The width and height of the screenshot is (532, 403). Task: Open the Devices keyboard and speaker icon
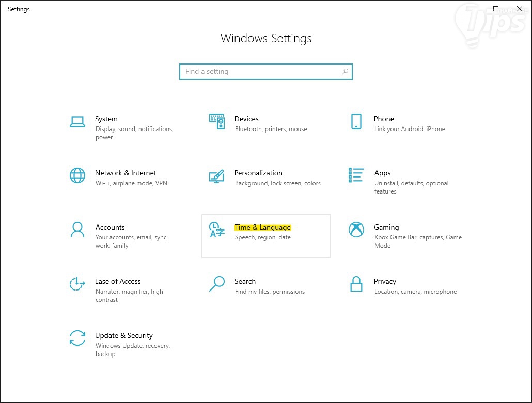coord(217,121)
